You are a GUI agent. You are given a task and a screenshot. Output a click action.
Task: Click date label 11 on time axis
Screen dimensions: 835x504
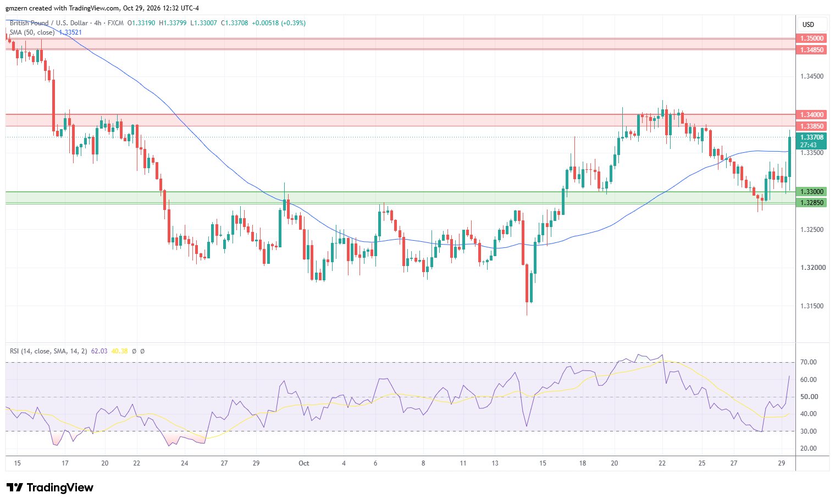point(463,463)
